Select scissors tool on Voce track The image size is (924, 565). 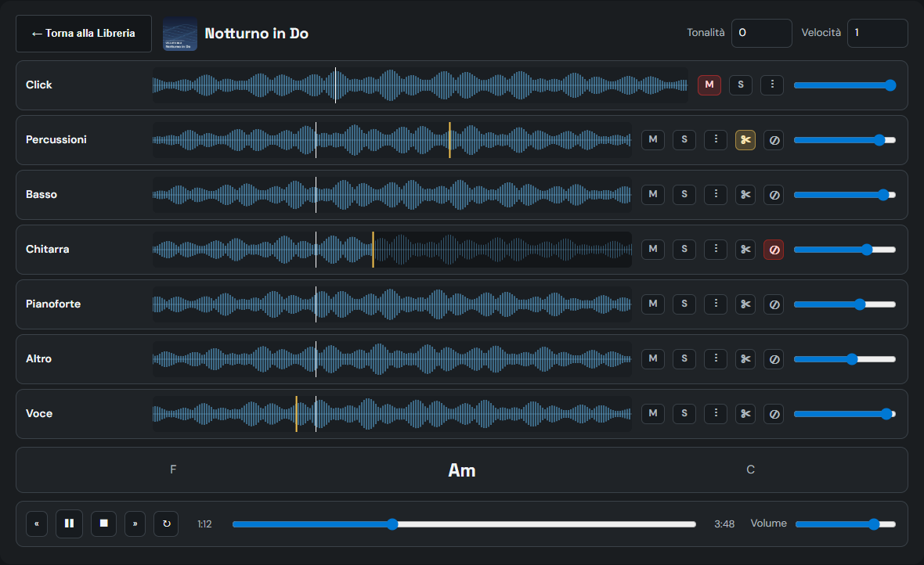745,414
